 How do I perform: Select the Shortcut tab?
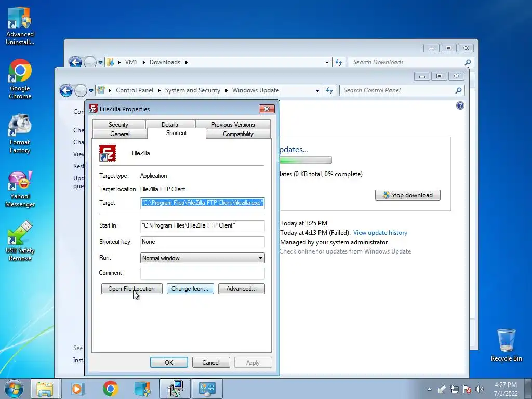(x=177, y=133)
